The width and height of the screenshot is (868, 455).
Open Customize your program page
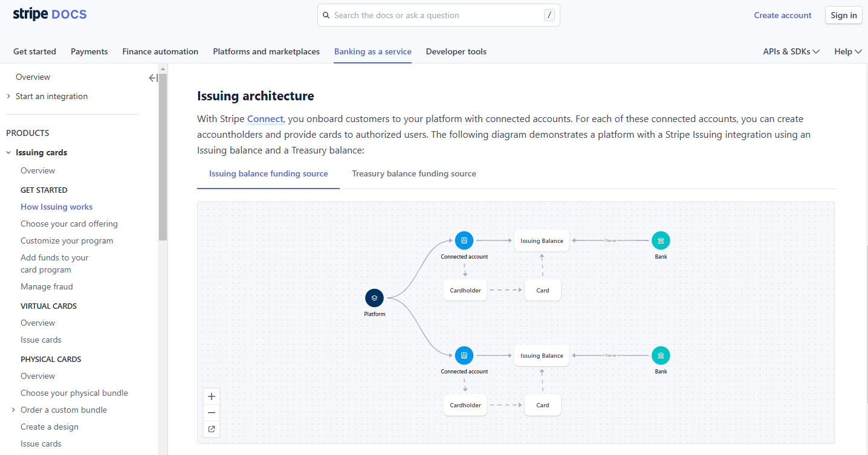67,241
